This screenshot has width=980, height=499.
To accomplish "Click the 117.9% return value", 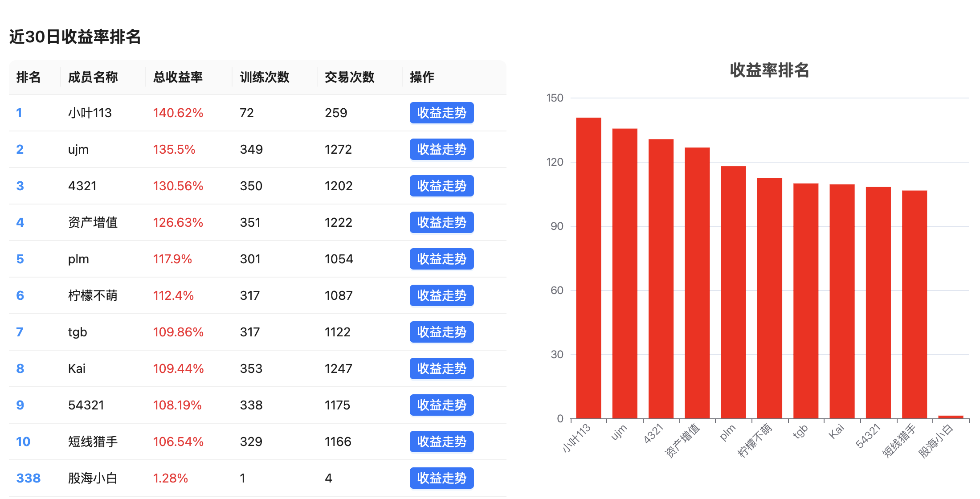I will (172, 259).
